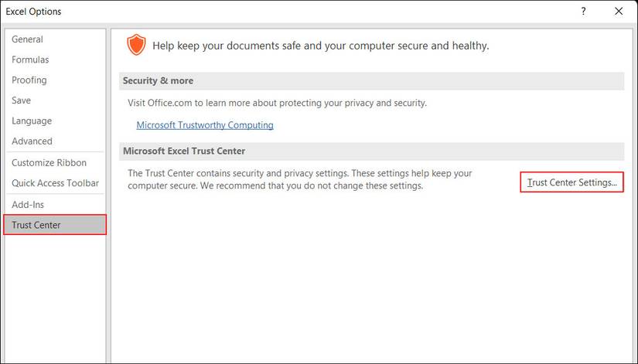Open the General options category
The width and height of the screenshot is (638, 364).
pos(28,39)
